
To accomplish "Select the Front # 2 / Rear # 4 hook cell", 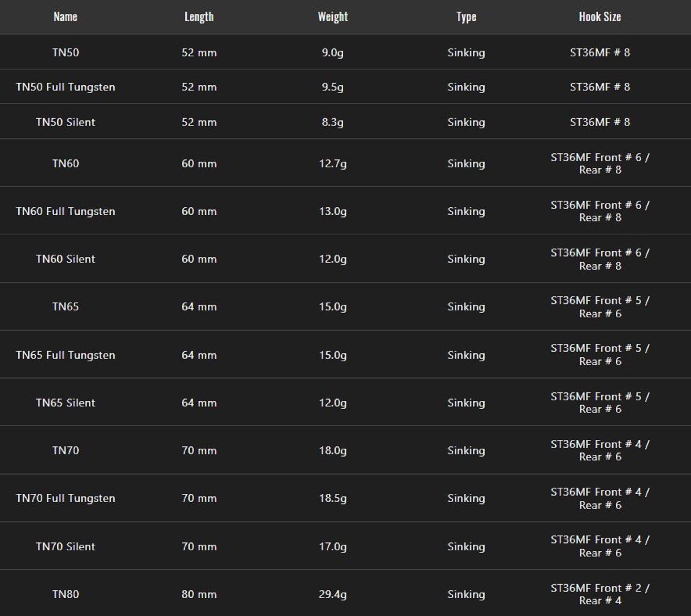I will [x=600, y=594].
